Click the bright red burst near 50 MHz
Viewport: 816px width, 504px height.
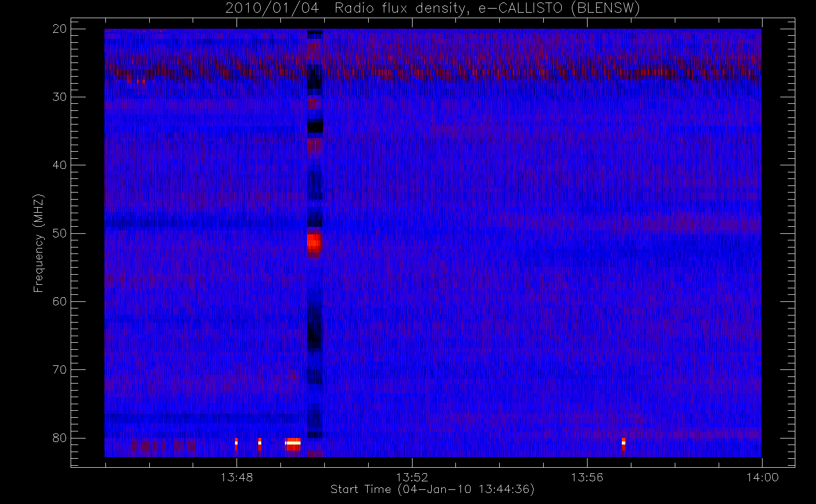[314, 242]
